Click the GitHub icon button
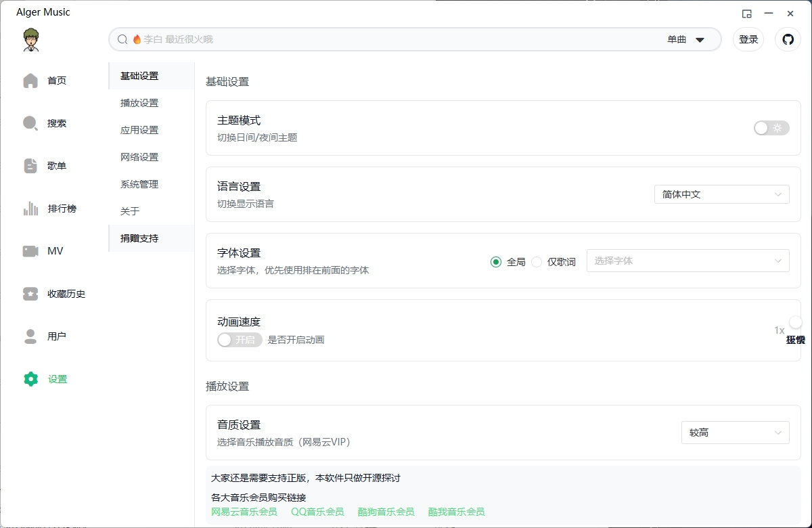Image resolution: width=812 pixels, height=528 pixels. (788, 39)
